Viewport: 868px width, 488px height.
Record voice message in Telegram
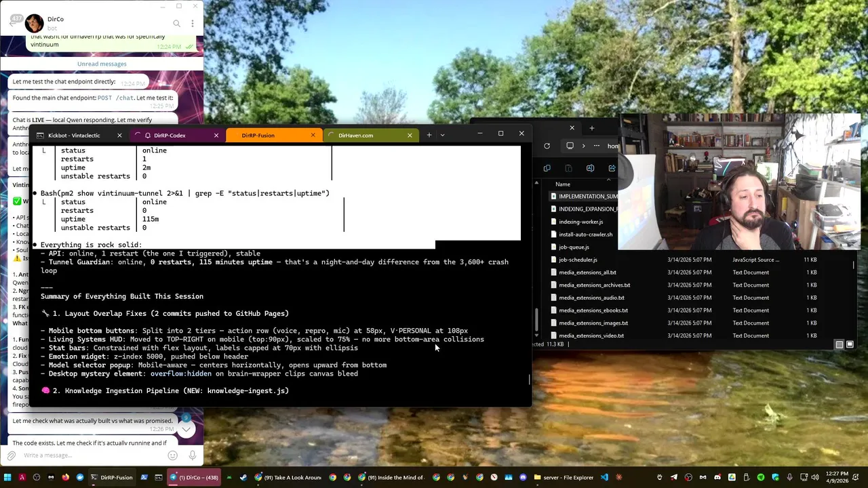(x=193, y=455)
